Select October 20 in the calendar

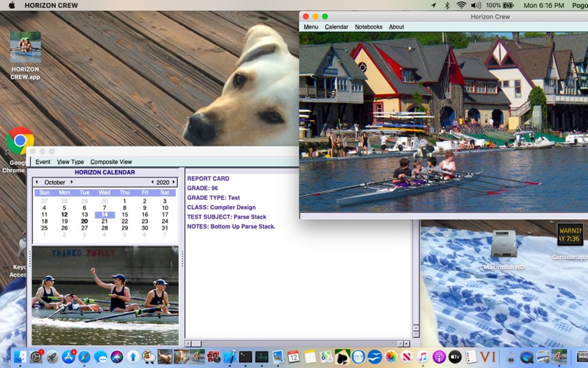85,221
